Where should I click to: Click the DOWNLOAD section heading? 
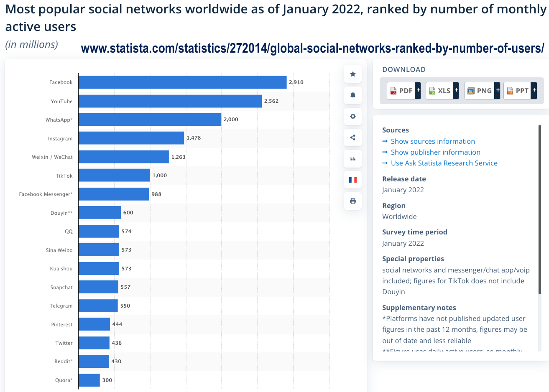[x=404, y=69]
